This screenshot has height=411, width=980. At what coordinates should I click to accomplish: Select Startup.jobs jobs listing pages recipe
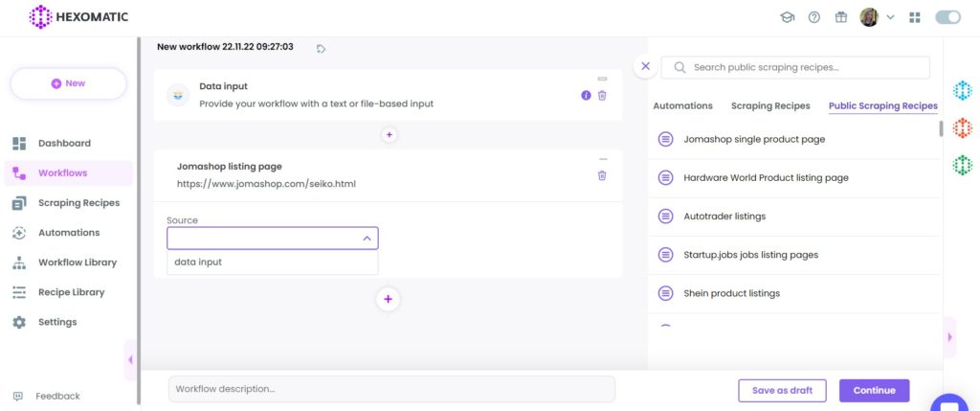point(793,255)
